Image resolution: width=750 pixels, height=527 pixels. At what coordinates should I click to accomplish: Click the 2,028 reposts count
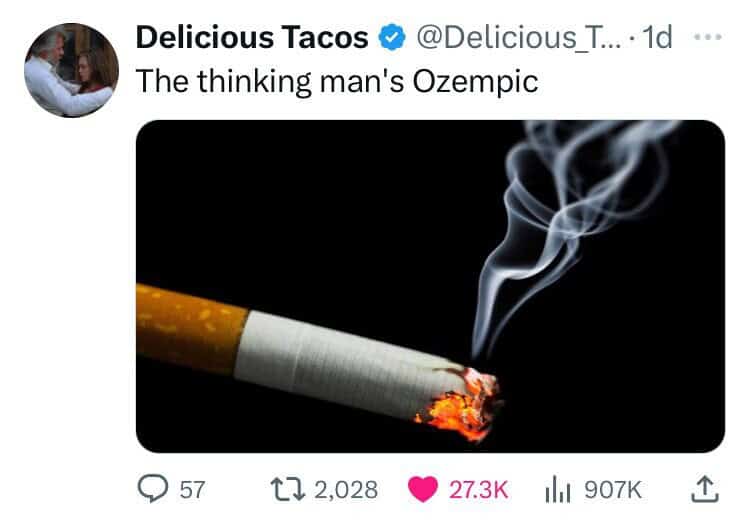click(x=346, y=490)
